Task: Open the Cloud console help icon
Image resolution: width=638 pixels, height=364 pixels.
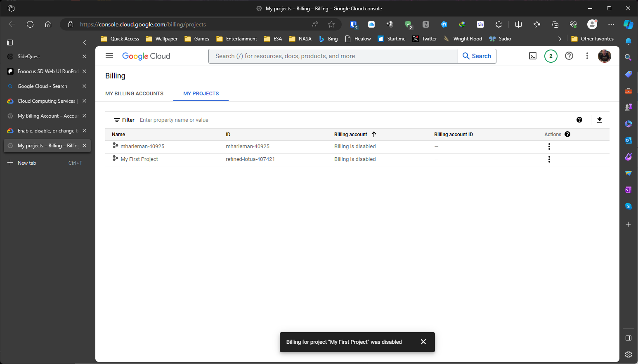Action: coord(569,56)
